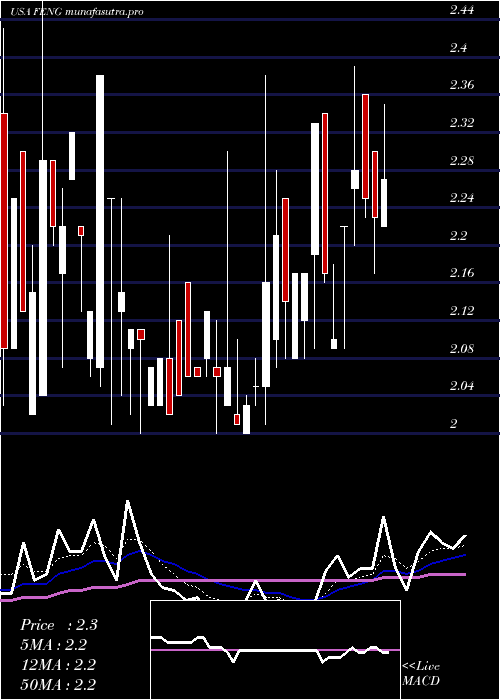Click the 2.08 price axis label
The height and width of the screenshot is (700, 500).
coord(462,348)
